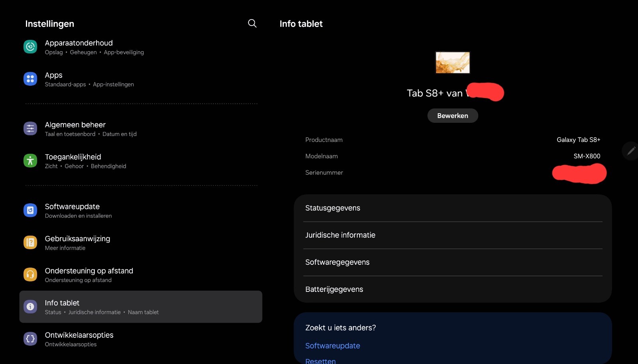Screen dimensions: 638x364
Task: Click 'Meer informatie' subtitle text
Action: pos(65,248)
